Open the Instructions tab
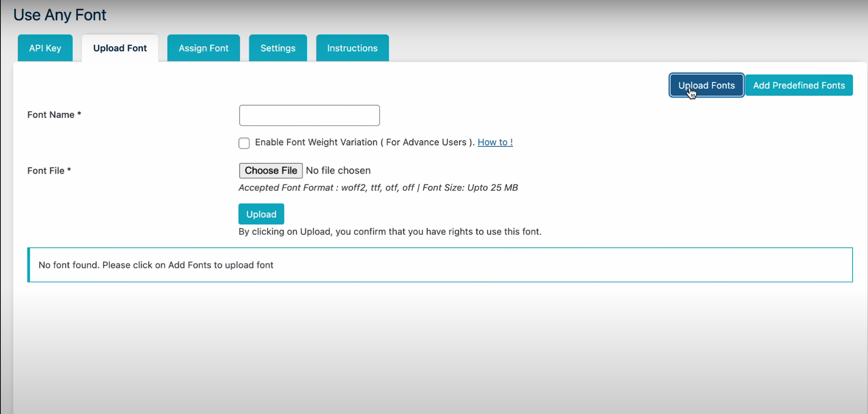This screenshot has height=414, width=868. 352,48
